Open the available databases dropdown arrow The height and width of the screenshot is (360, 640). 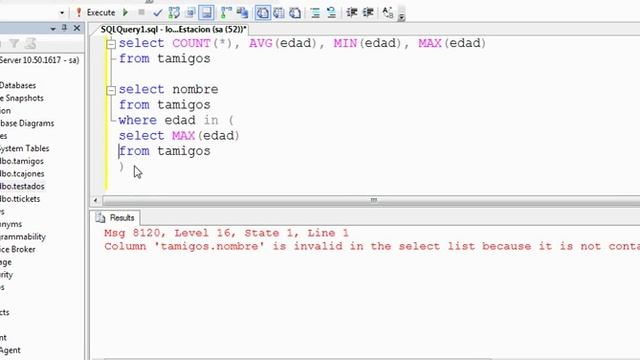click(62, 13)
